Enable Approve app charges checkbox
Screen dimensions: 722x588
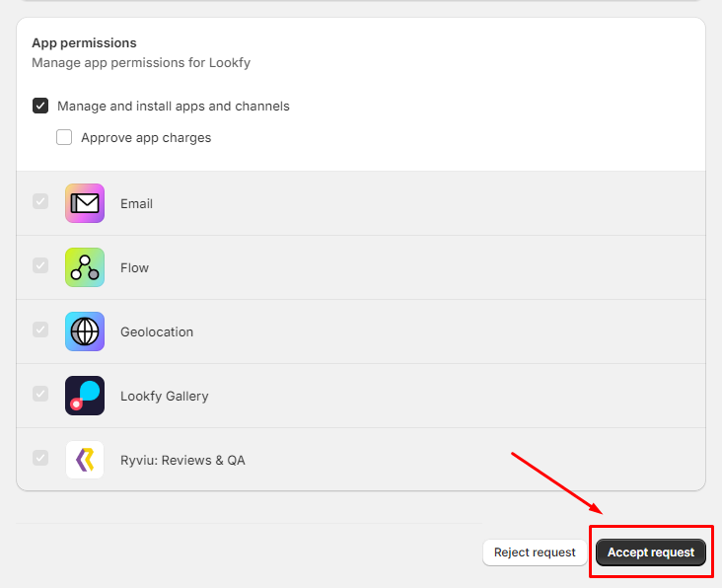pyautogui.click(x=64, y=137)
